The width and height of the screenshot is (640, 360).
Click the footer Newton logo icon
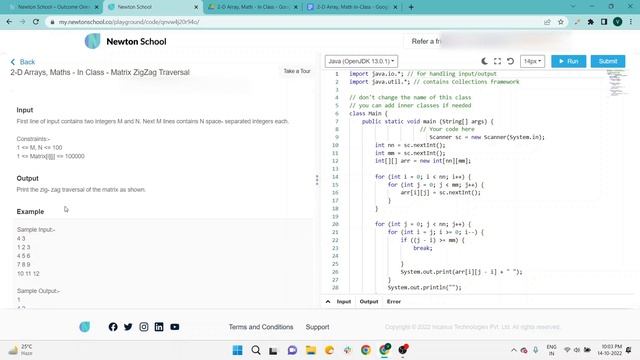[84, 327]
